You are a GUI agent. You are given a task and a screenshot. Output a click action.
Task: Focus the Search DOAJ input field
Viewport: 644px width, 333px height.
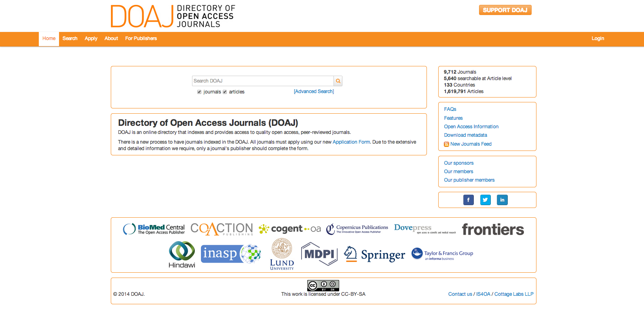tap(263, 81)
